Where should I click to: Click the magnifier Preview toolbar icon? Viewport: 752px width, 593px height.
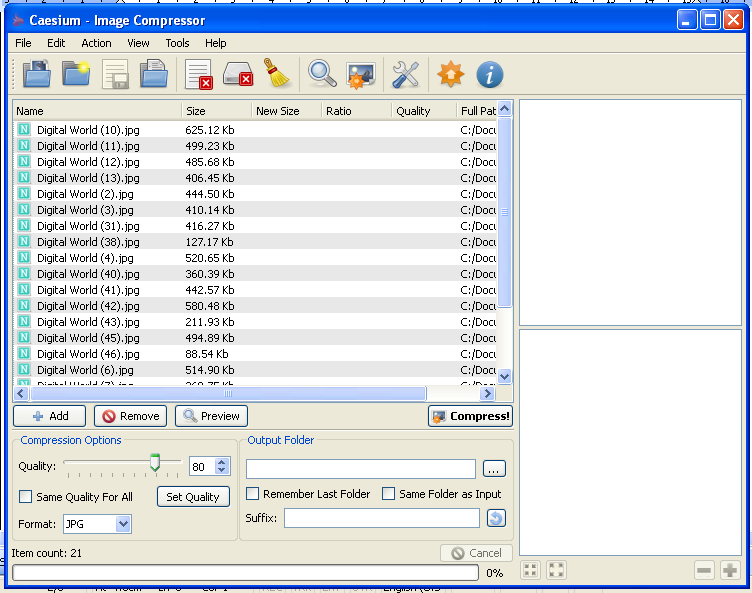click(x=322, y=73)
